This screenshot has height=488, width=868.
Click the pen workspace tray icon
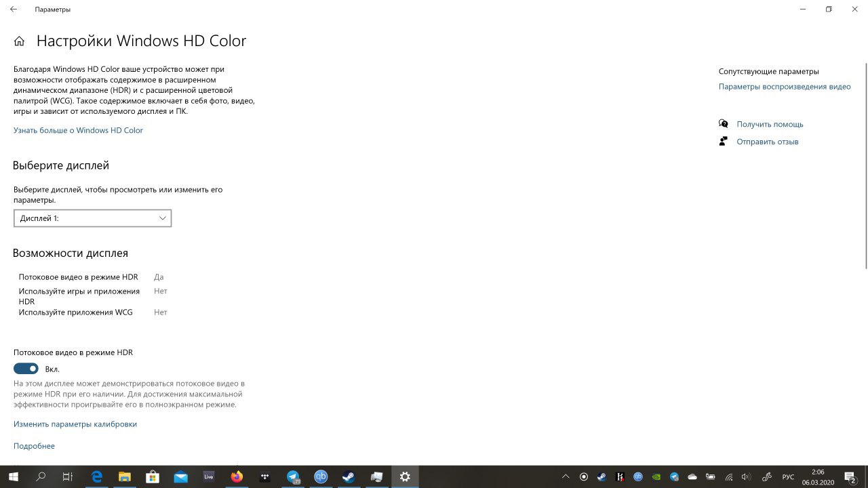tap(767, 477)
